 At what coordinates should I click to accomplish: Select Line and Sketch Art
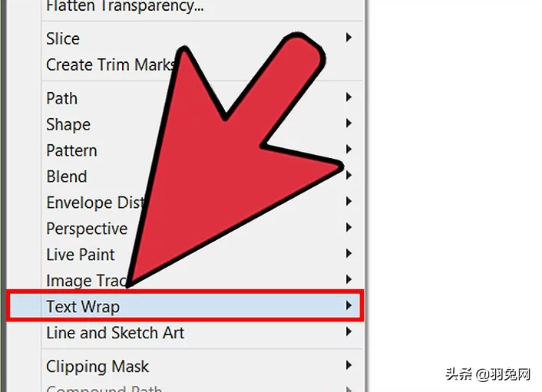[202, 333]
